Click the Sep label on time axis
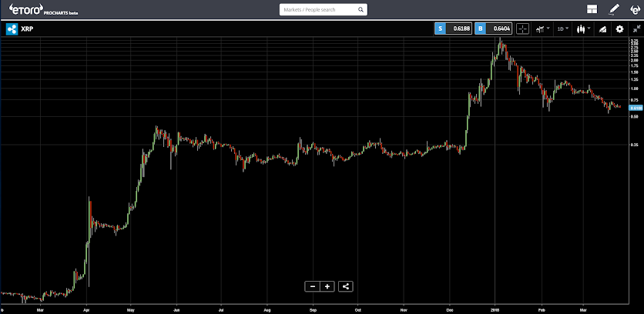Viewport: 644px width, 314px height. 314,310
